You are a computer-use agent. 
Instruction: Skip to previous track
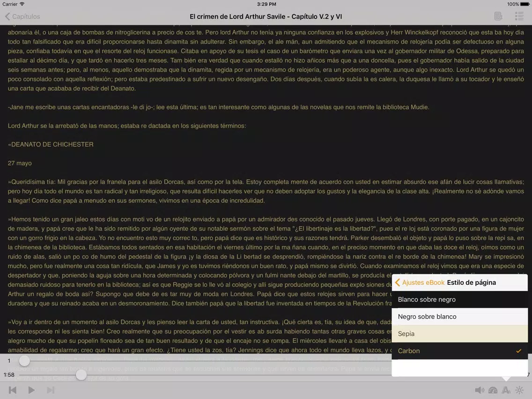point(13,390)
